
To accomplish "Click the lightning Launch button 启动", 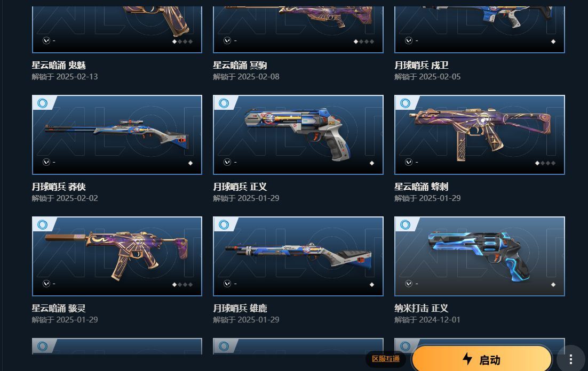I will click(x=482, y=359).
